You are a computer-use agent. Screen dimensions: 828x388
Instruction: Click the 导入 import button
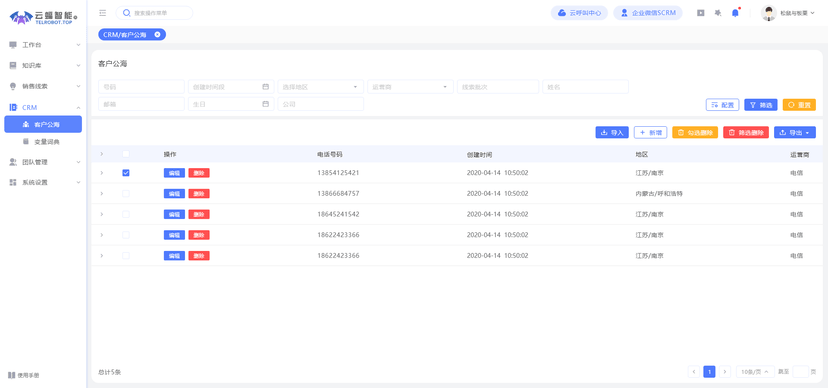pyautogui.click(x=612, y=133)
